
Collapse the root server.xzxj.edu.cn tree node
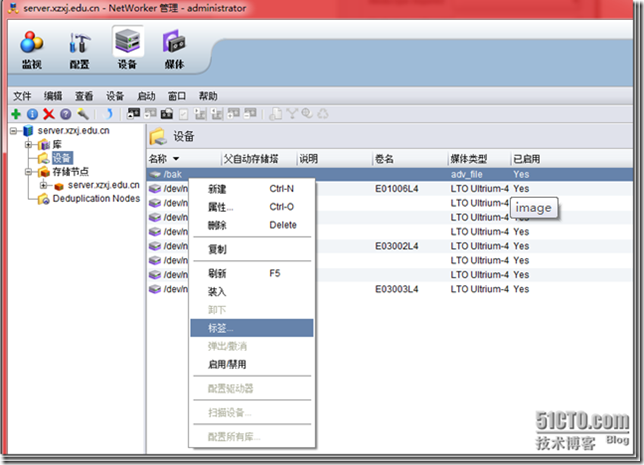[14, 131]
